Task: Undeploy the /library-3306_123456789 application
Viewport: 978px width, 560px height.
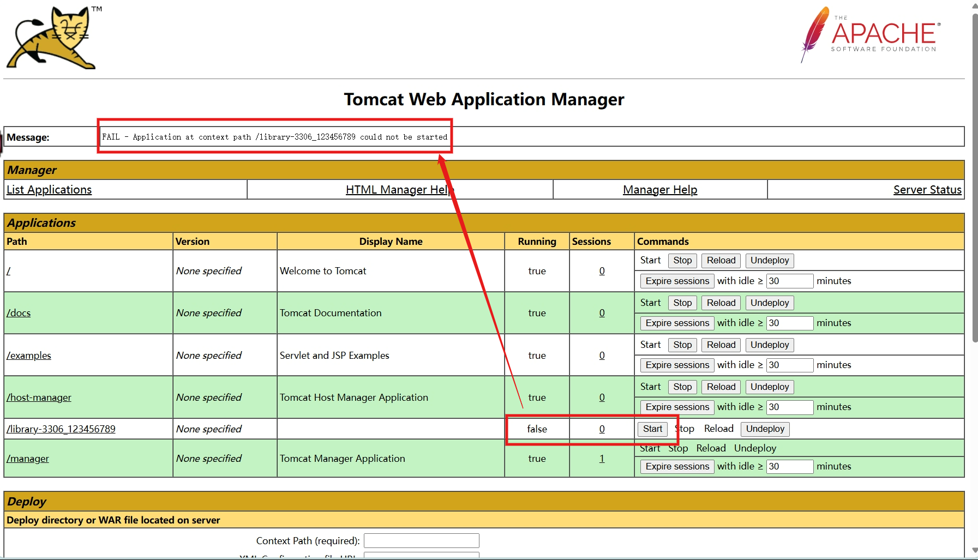Action: pos(765,429)
